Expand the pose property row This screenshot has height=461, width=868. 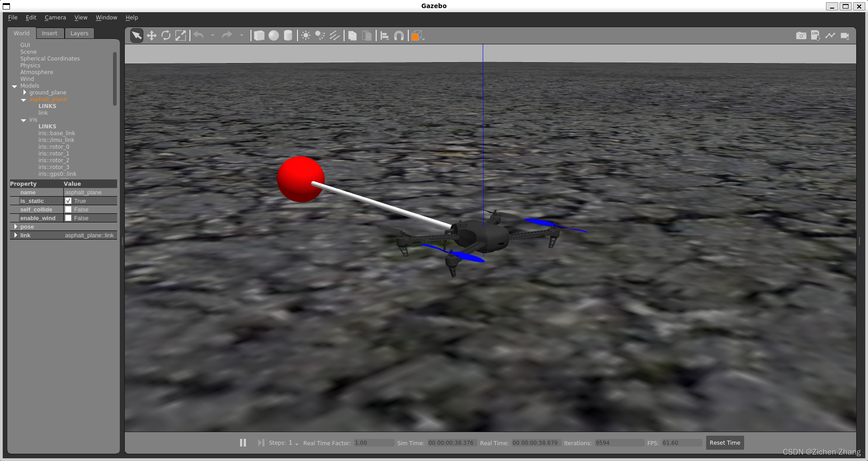(15, 226)
